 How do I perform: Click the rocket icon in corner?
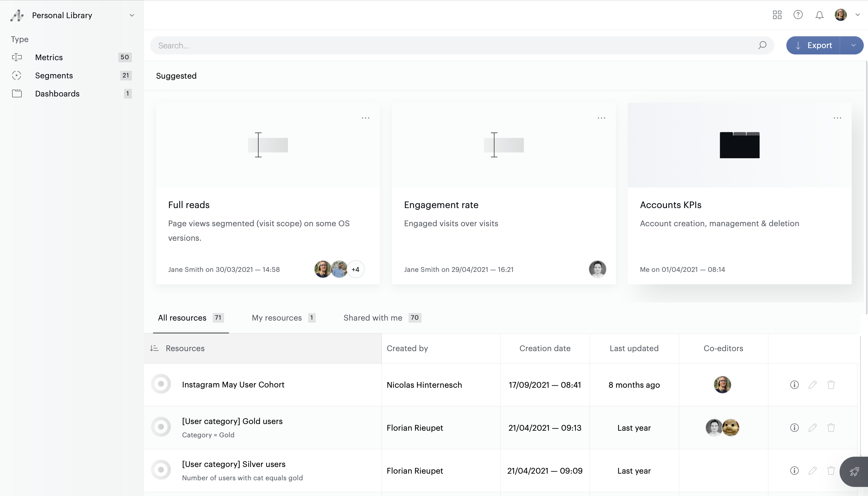[854, 472]
